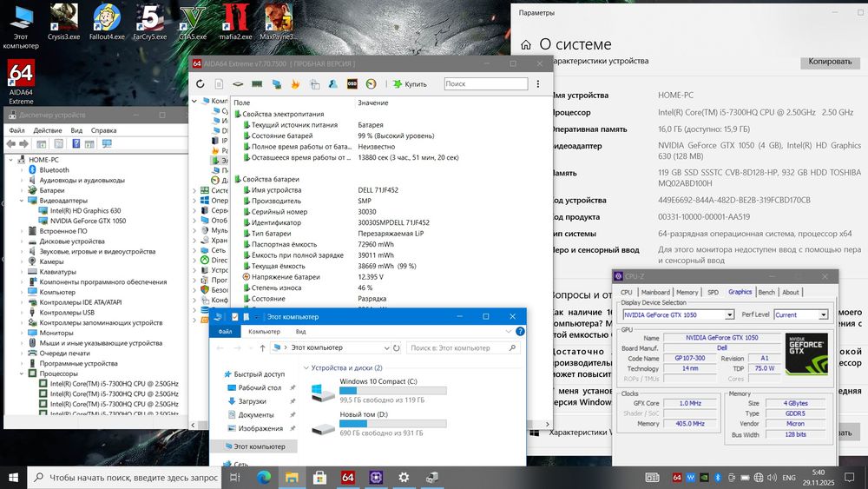
Task: Refresh Explorer address bar
Action: 397,348
